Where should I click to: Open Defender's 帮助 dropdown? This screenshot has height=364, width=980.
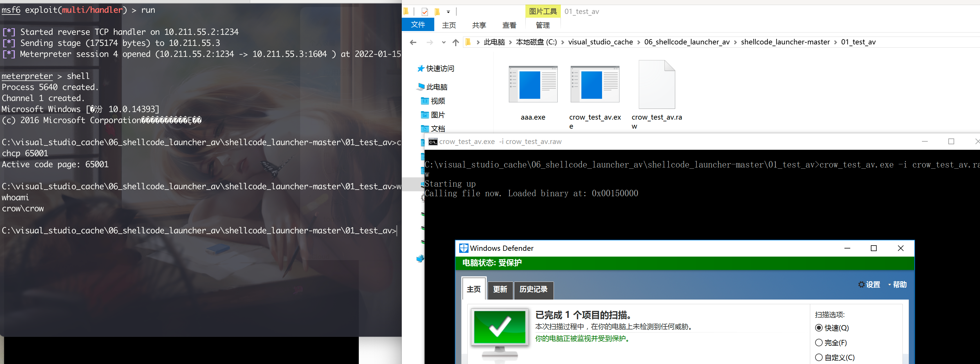(898, 284)
